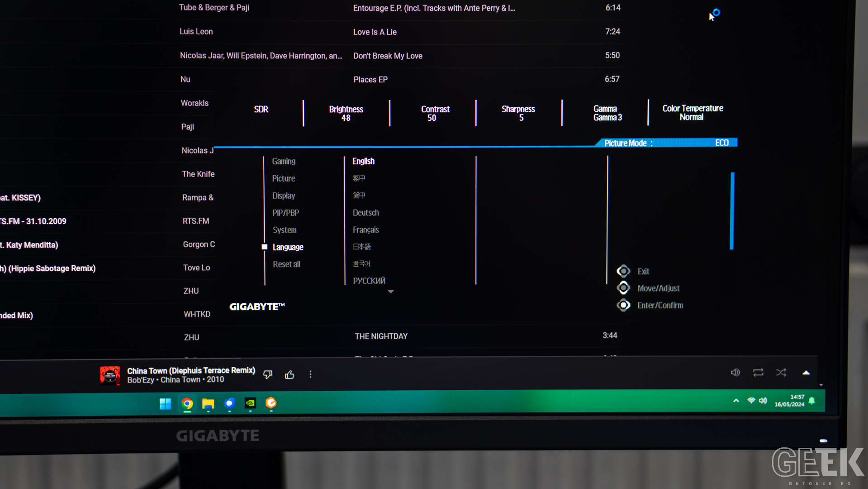Choose 日本語 as the OSD language
The height and width of the screenshot is (489, 868).
point(362,247)
